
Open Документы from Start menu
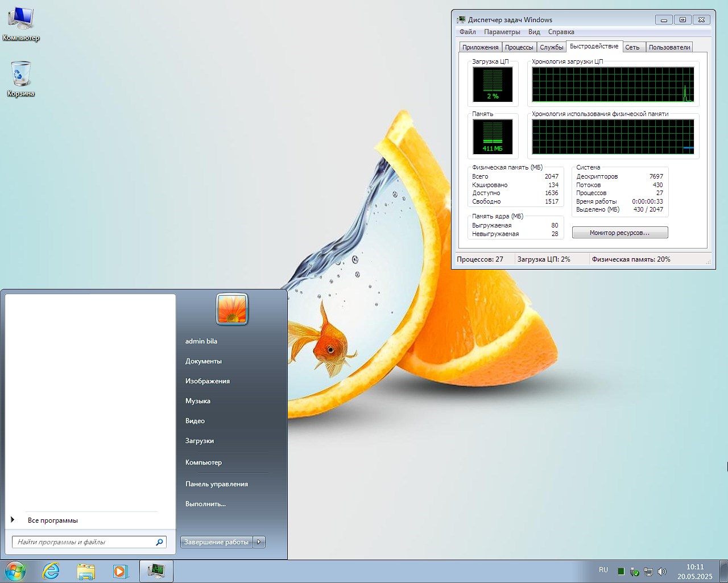tap(204, 361)
